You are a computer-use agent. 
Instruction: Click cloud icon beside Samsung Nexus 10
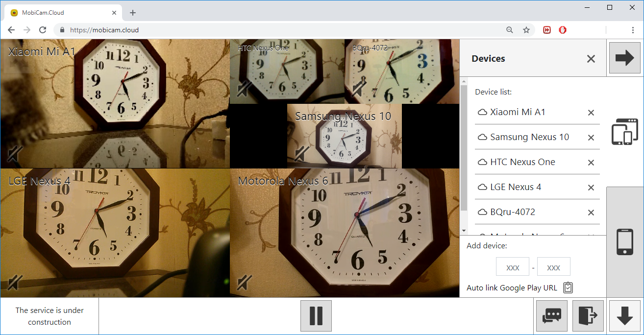point(482,137)
